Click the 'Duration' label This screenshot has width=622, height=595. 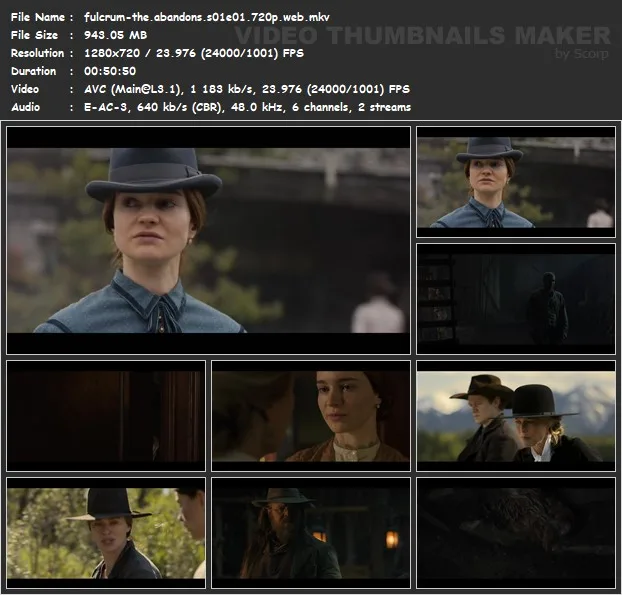coord(33,71)
